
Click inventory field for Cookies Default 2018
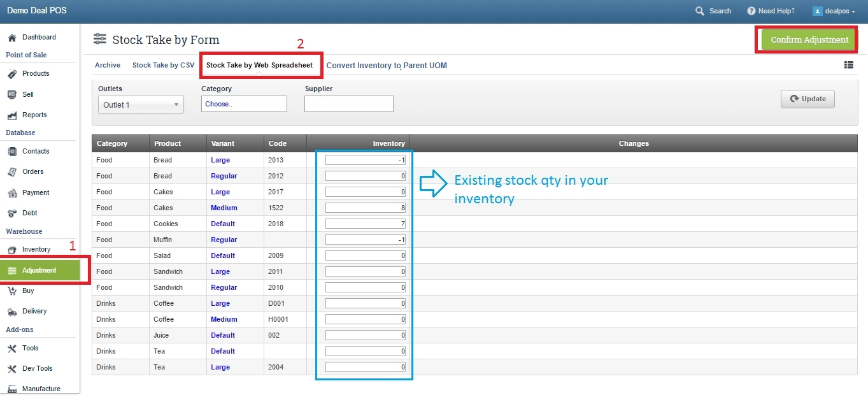coord(366,224)
